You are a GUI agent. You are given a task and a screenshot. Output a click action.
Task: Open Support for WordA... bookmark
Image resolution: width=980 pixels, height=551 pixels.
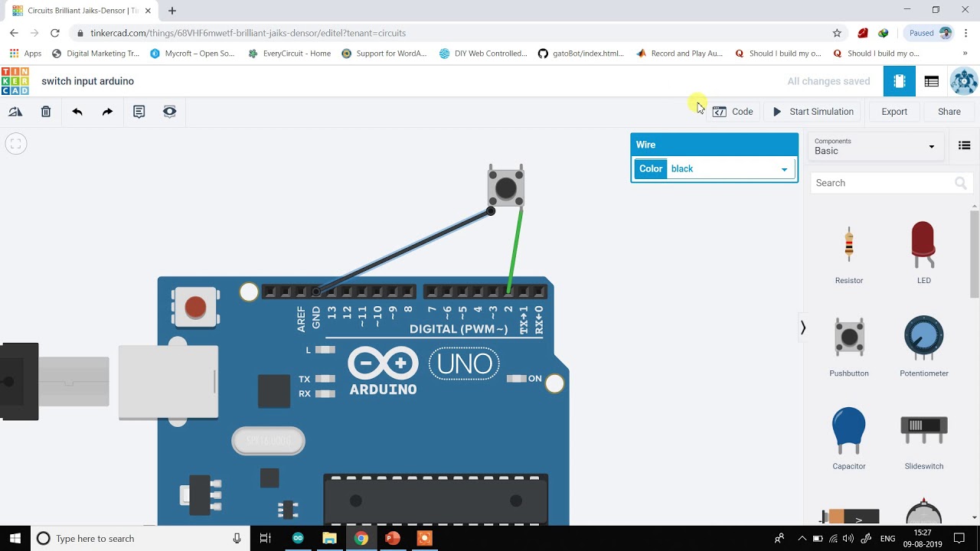pyautogui.click(x=384, y=54)
